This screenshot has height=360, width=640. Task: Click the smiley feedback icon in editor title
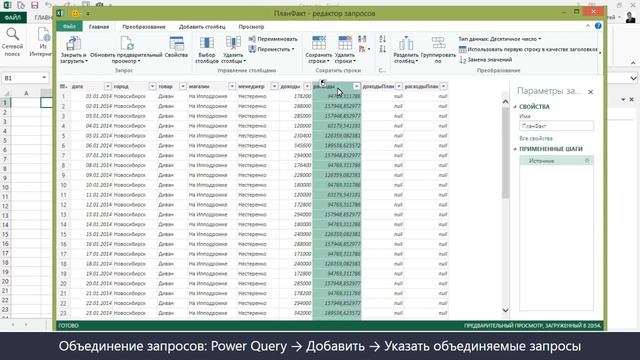(75, 13)
